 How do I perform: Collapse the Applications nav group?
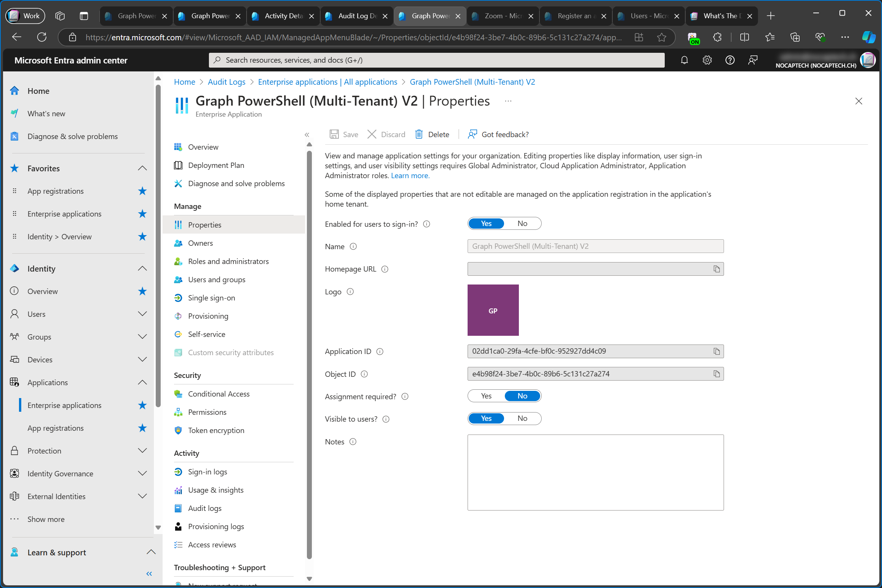click(142, 383)
